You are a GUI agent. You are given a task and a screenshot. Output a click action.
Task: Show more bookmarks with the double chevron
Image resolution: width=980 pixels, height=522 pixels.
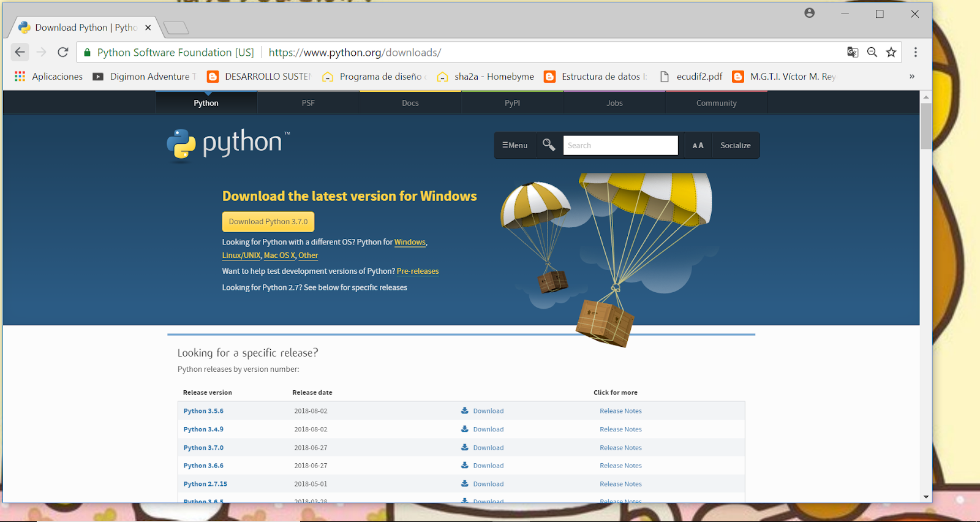(912, 77)
